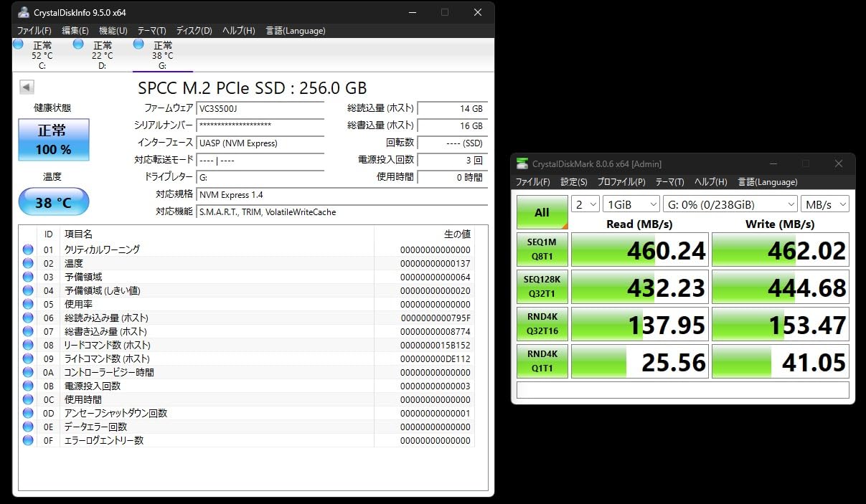Open プロファイル(P) menu in CrystalDiskMark
The width and height of the screenshot is (866, 504).
tap(621, 182)
